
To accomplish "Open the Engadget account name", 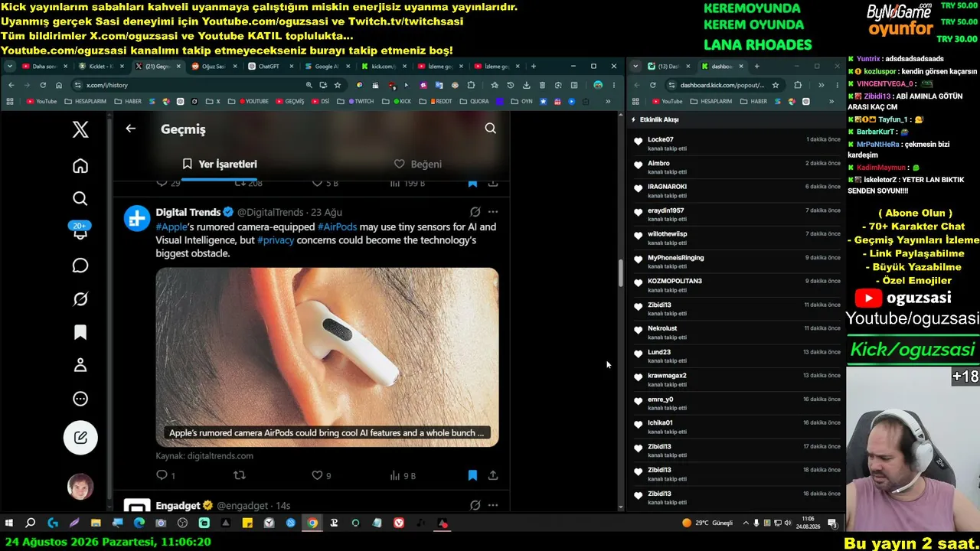I will pyautogui.click(x=178, y=506).
